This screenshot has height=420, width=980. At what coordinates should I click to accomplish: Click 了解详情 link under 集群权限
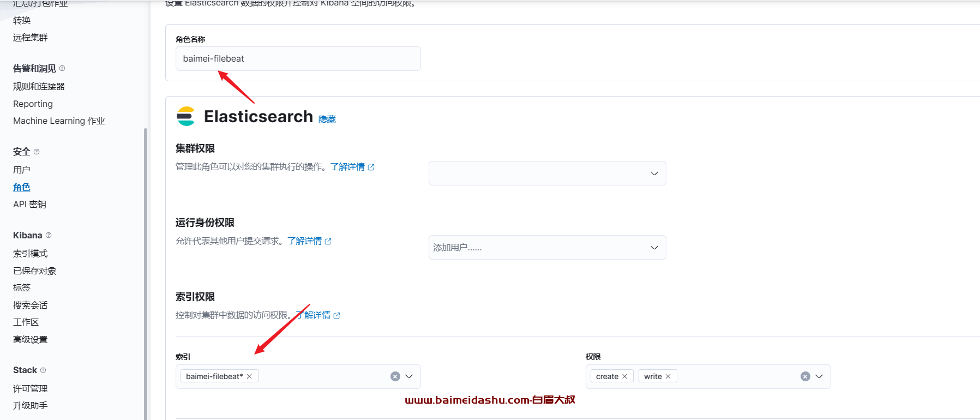(347, 167)
